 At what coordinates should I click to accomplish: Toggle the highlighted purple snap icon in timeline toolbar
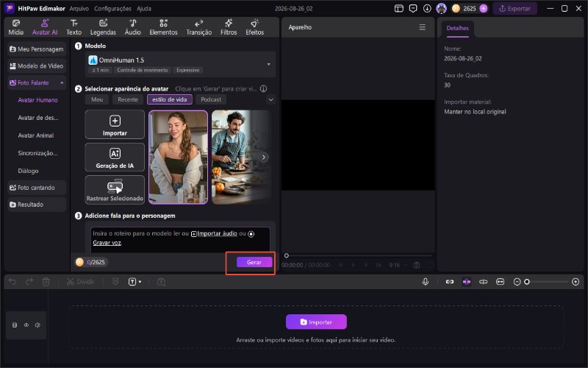click(467, 282)
